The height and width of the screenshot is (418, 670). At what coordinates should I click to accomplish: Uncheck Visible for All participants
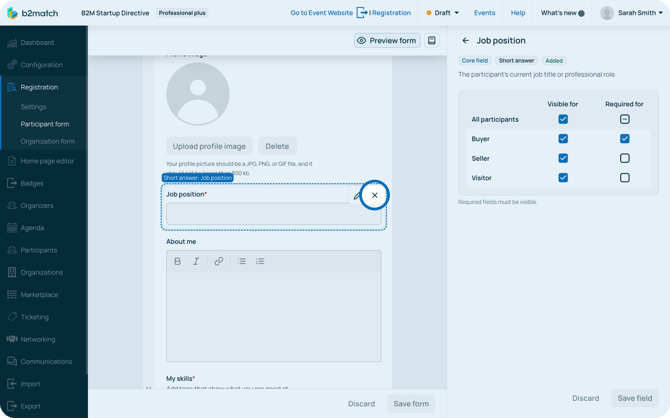(563, 119)
